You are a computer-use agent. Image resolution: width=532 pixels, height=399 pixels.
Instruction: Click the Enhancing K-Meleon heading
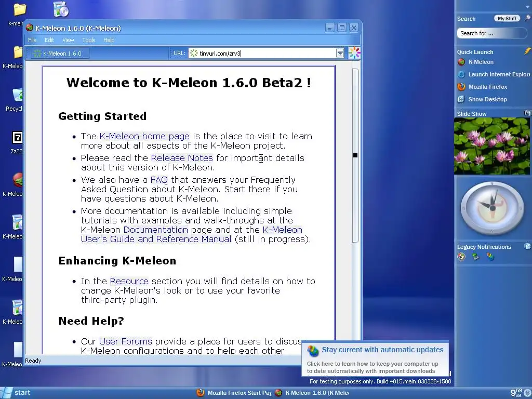click(x=117, y=261)
